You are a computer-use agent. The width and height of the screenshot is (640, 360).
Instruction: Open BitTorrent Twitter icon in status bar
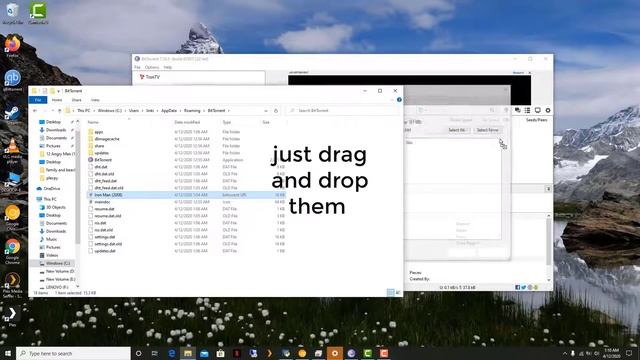tap(524, 287)
